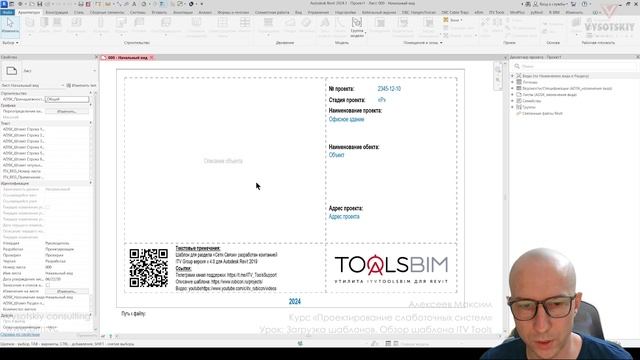Select the ADSK_Штамп Строка 1 property row
The image size is (640, 360).
[45, 129]
